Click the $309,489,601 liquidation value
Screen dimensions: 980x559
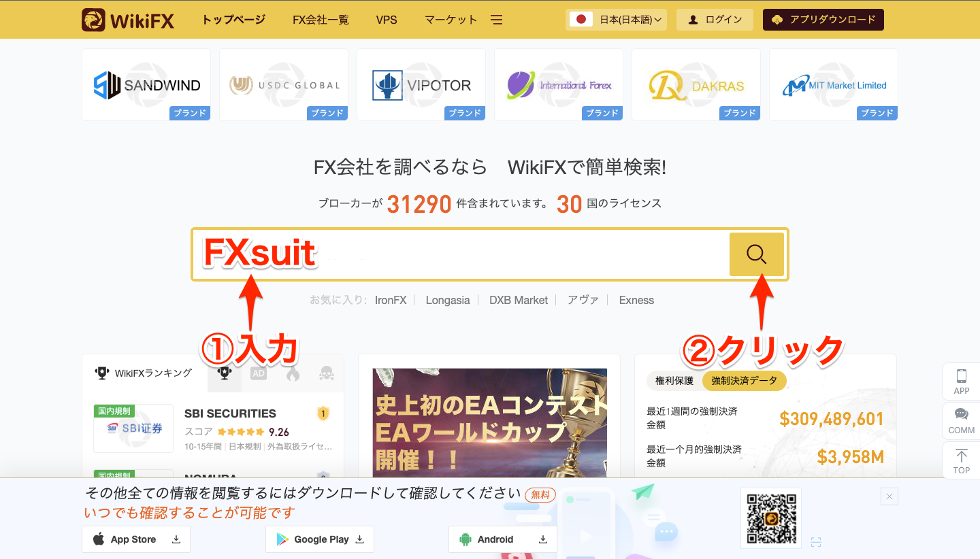(x=832, y=418)
